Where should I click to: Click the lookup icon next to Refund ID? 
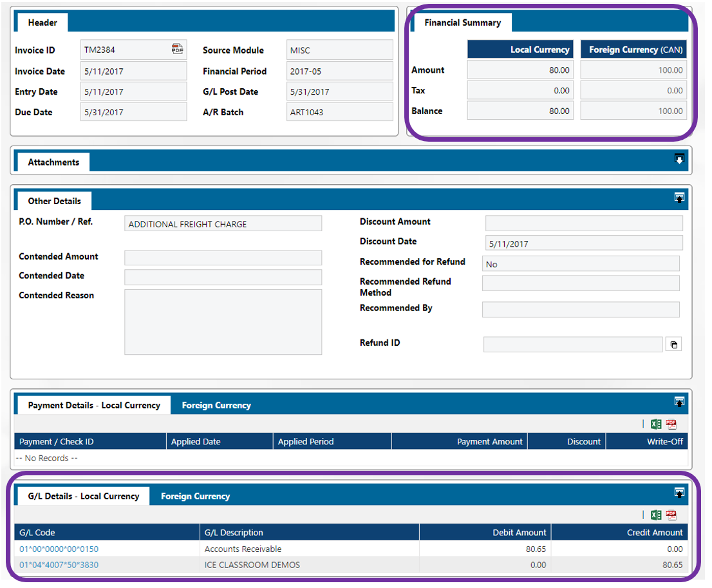(x=673, y=345)
